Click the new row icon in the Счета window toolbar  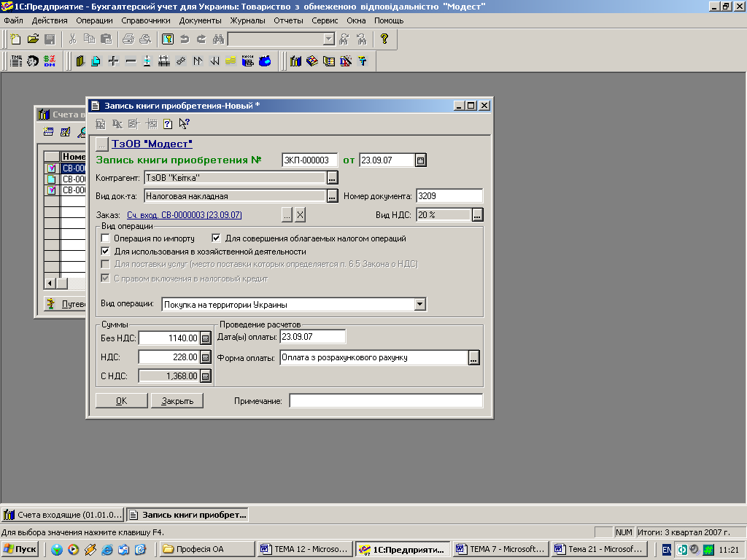click(x=48, y=132)
